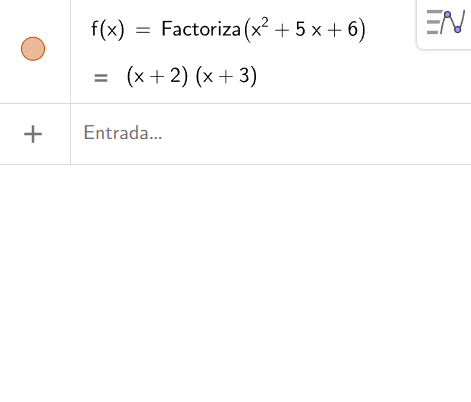The image size is (471, 402).
Task: Click the digit 3 in result row
Action: point(244,75)
